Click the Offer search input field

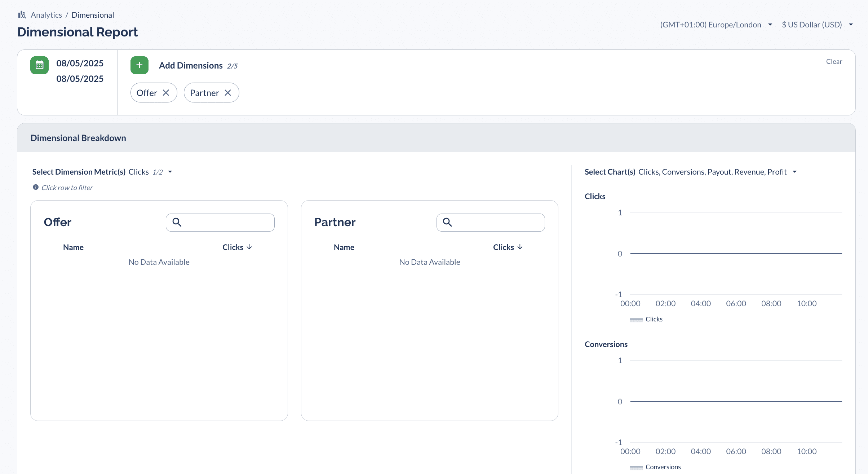pyautogui.click(x=227, y=222)
